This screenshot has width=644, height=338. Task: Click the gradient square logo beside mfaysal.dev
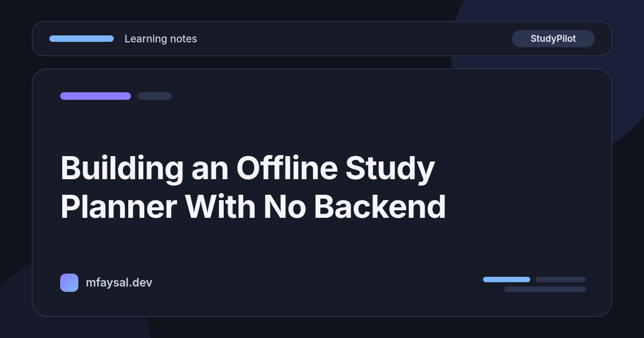pyautogui.click(x=69, y=283)
